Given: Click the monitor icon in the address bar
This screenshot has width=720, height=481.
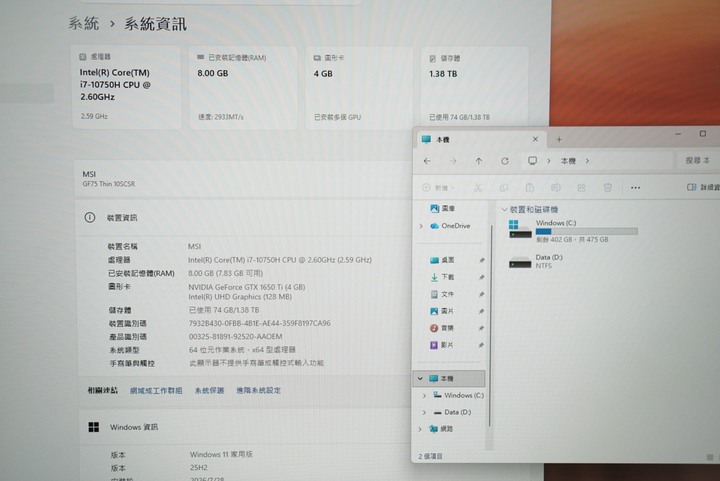Looking at the screenshot, I should tap(532, 161).
